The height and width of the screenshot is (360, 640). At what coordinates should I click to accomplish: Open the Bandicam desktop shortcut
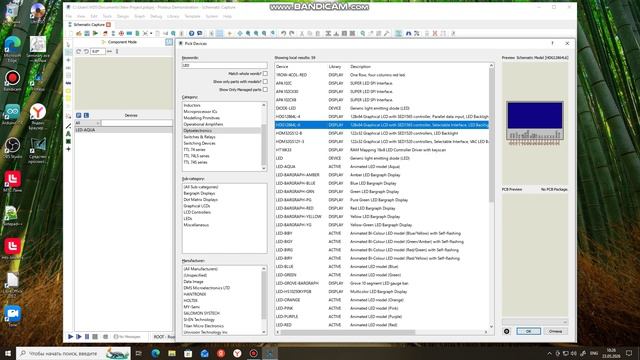coord(13,80)
